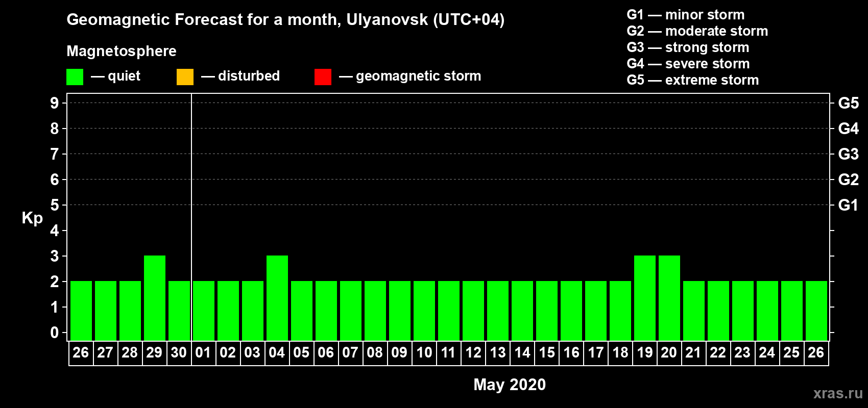Click the red geomagnetic storm swatch
The image size is (868, 408).
tap(323, 77)
